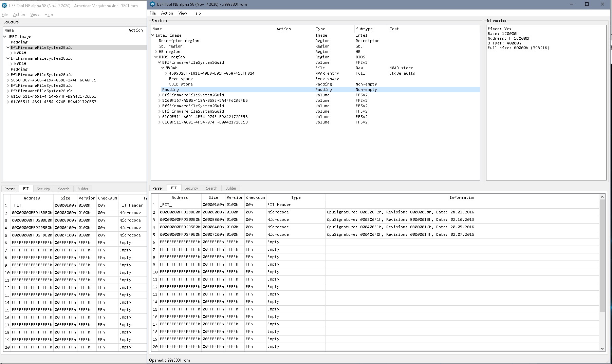Click scroll-up arrow of right FIT table
Screen dimensions: 612x364
[x=602, y=197]
